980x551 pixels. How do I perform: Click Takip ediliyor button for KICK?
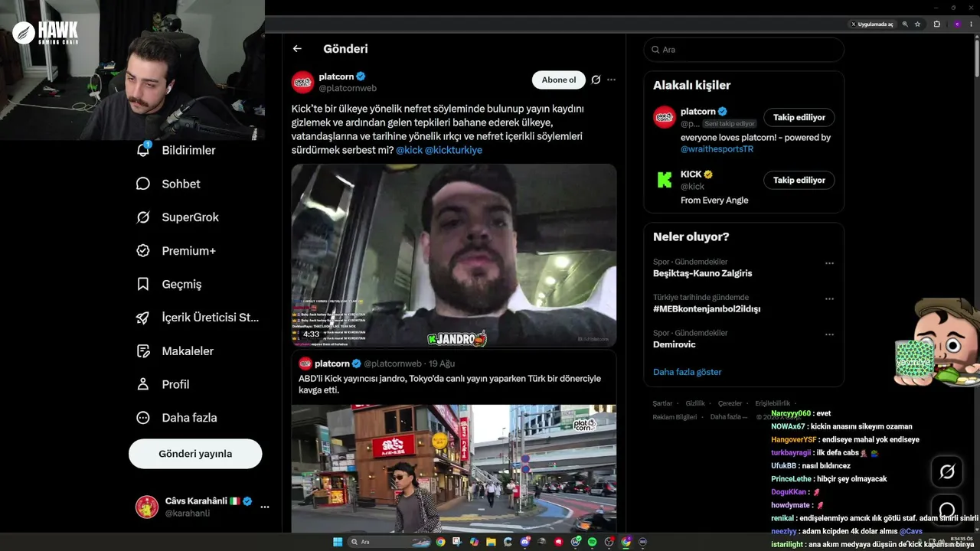point(799,181)
